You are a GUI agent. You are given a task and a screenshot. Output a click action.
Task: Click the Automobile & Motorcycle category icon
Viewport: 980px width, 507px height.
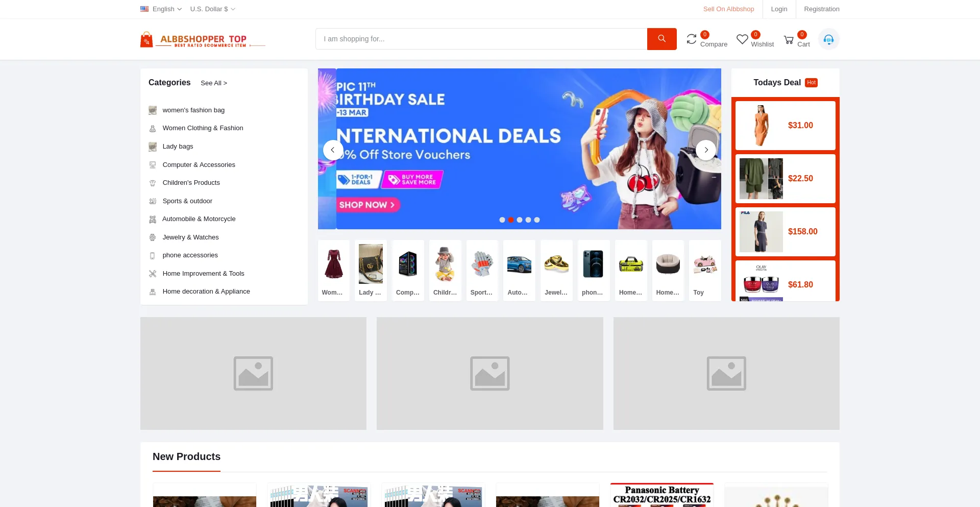(153, 220)
